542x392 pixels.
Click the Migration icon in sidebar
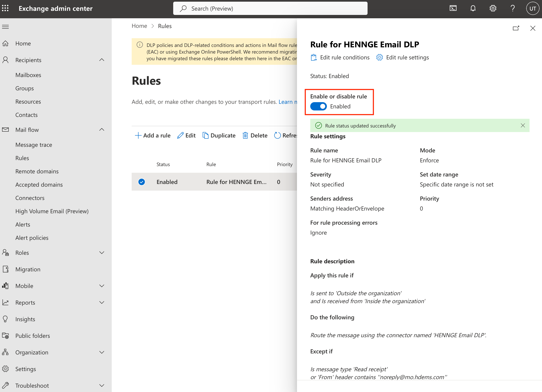(x=5, y=269)
